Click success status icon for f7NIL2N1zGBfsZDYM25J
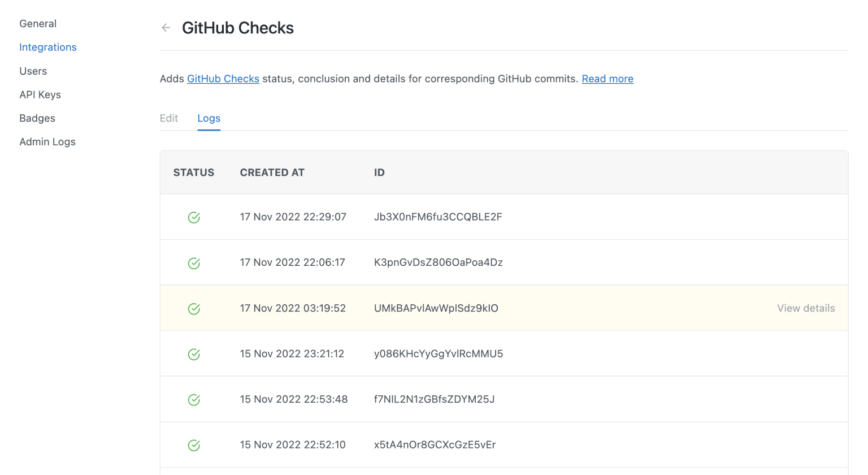 [194, 400]
